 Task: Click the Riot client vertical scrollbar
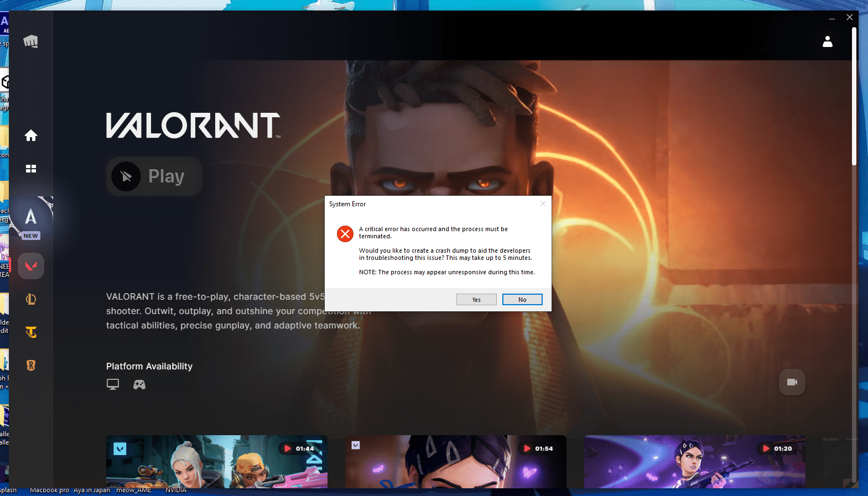tap(854, 97)
